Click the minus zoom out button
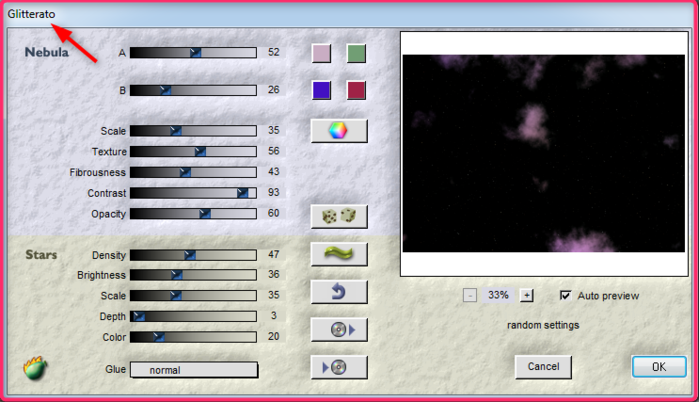 tap(470, 295)
